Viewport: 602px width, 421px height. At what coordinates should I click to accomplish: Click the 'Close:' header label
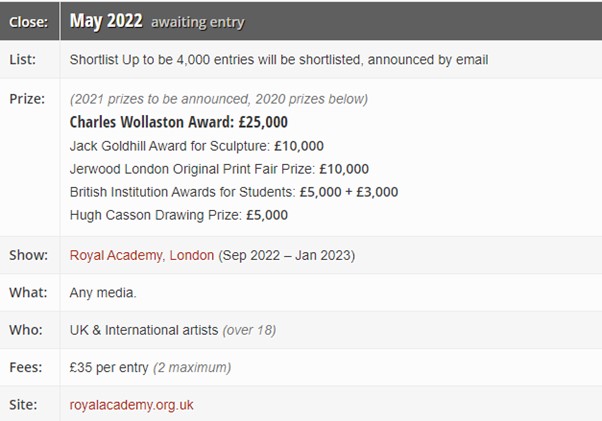30,21
